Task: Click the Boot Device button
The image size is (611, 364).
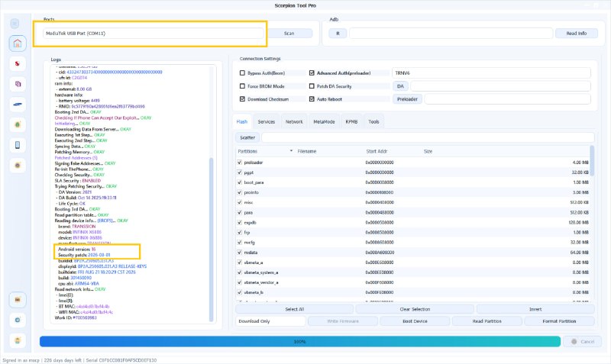Action: [x=415, y=321]
